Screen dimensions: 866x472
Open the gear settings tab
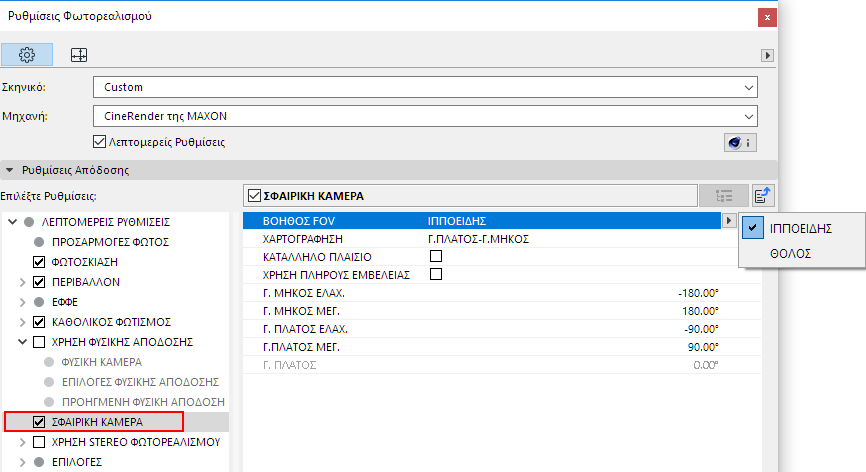pyautogui.click(x=27, y=55)
